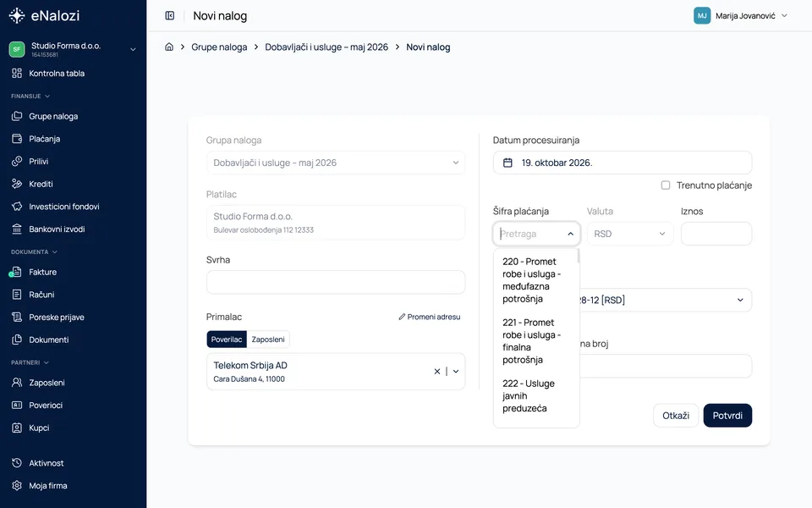812x508 pixels.
Task: Select 220 - Promet robe i usluga međufazna potrošnja
Action: [x=535, y=280]
